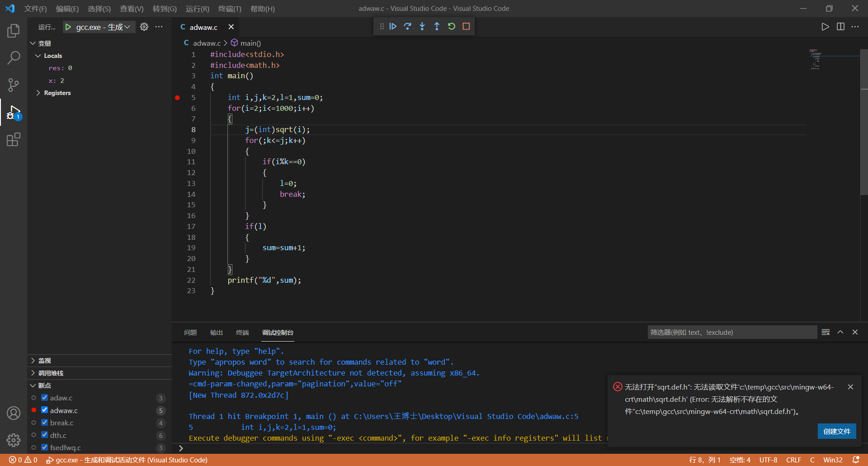
Task: Click the 创建文件 button
Action: click(837, 431)
